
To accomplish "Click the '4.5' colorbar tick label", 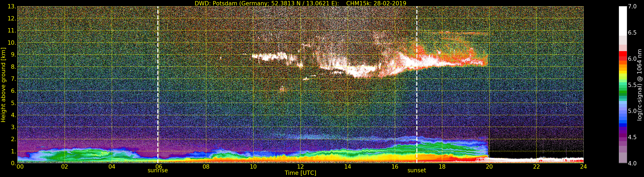I will (x=632, y=137).
